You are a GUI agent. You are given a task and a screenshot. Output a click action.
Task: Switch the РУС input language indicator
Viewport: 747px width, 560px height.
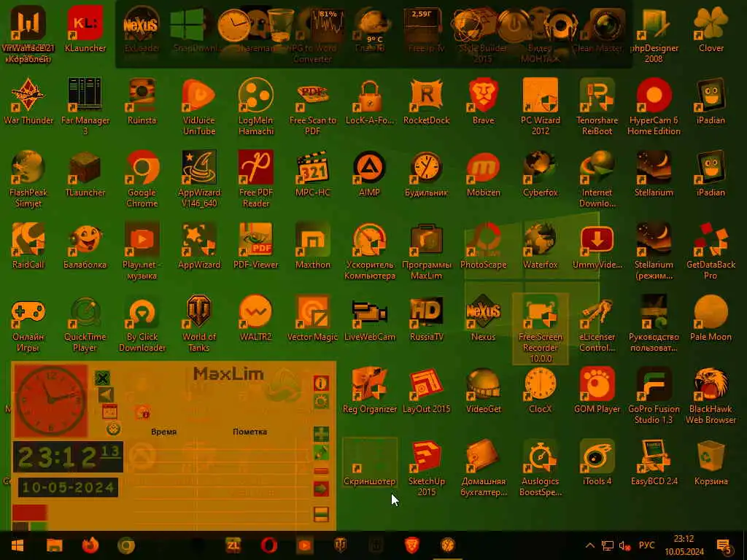[x=646, y=545]
